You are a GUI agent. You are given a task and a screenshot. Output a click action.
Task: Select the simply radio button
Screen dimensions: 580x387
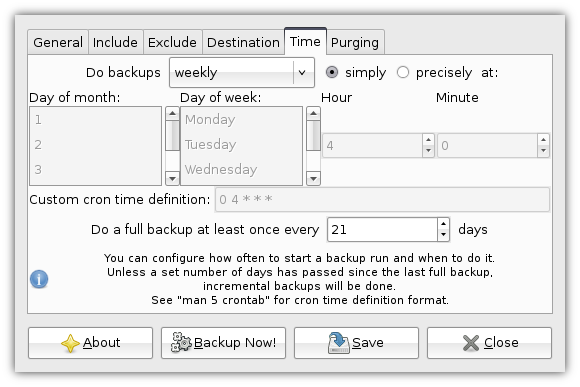pyautogui.click(x=332, y=72)
